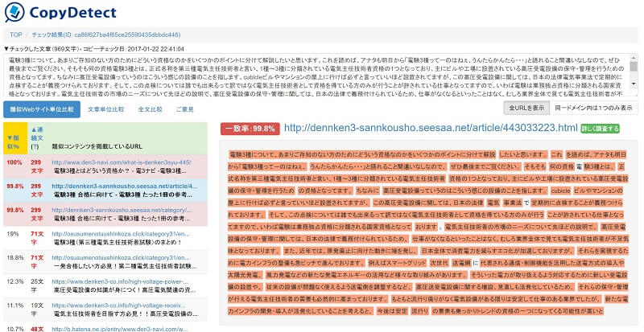This screenshot has width=644, height=332.
Task: Switch to the 全文比較 tab
Action: click(151, 109)
